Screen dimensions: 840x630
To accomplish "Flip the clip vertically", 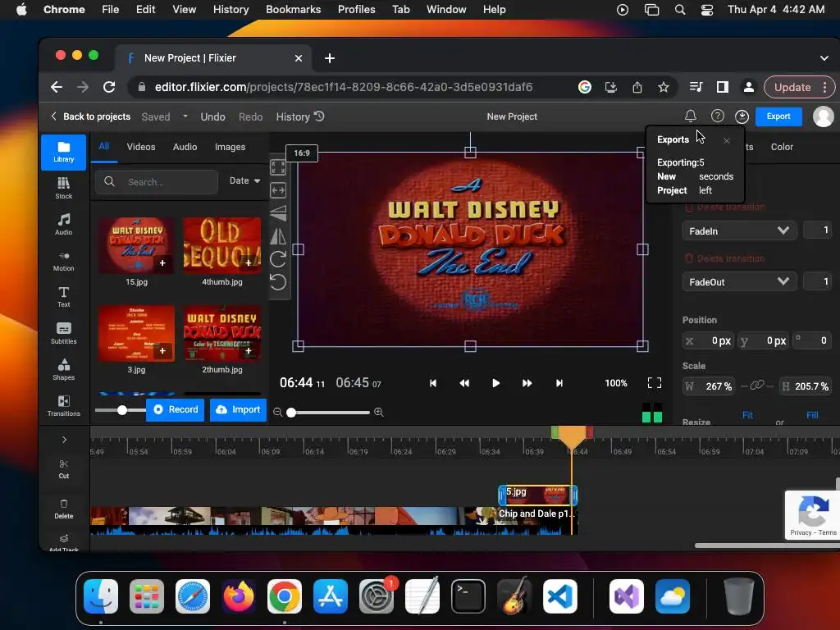I will point(278,213).
